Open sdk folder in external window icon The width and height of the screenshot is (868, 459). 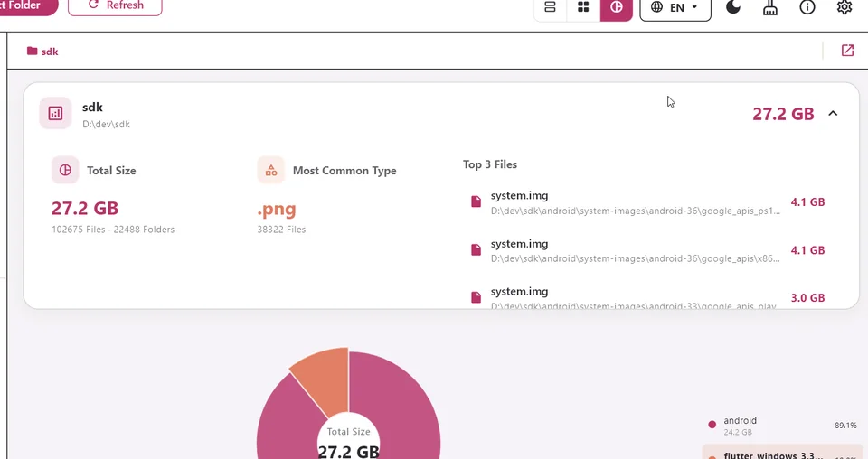point(847,51)
